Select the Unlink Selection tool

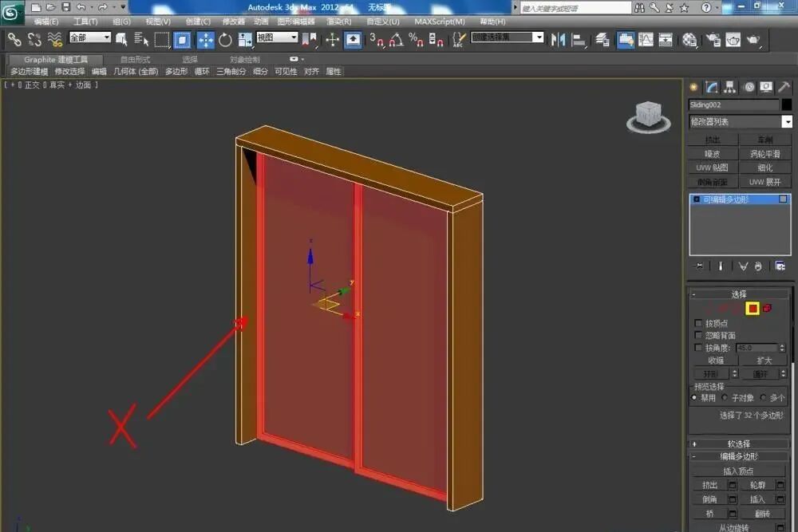[x=34, y=40]
